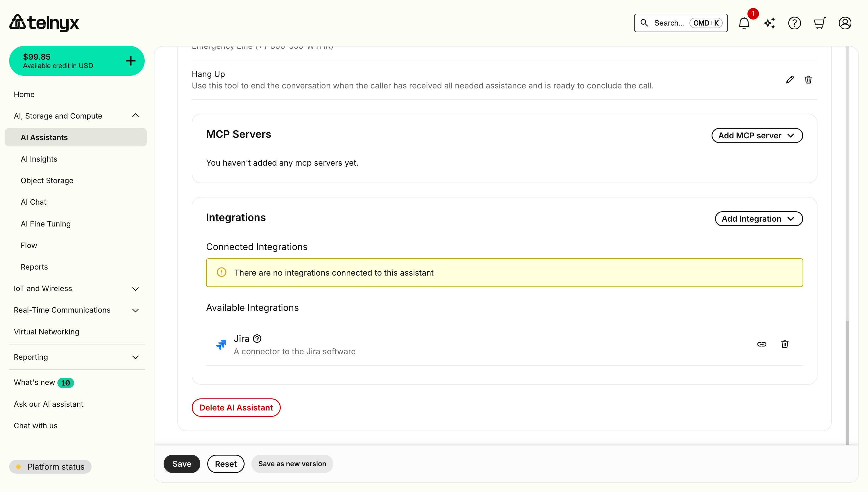The height and width of the screenshot is (492, 868).
Task: Select AI Insights in the sidebar
Action: (x=39, y=159)
